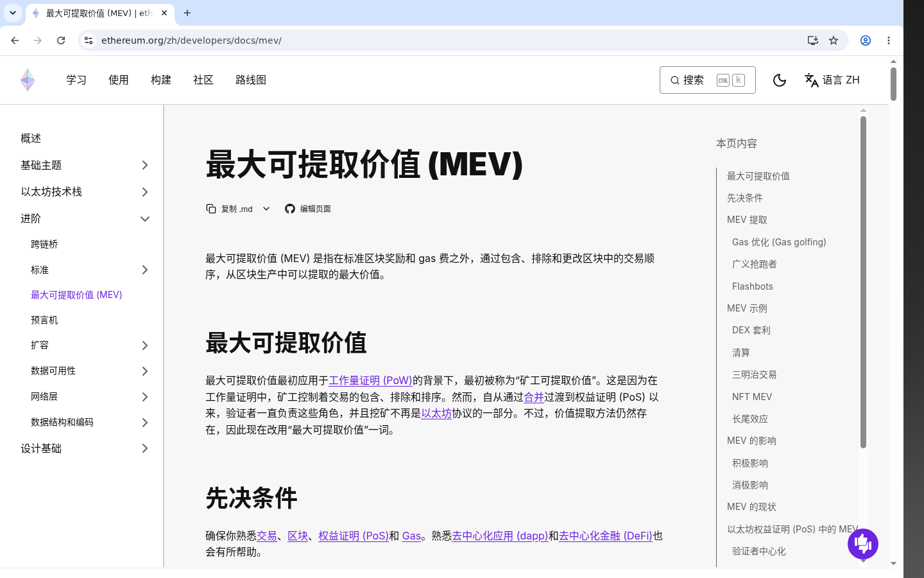Viewport: 924px width, 578px height.
Task: Open the tab search dropdown
Action: click(13, 13)
